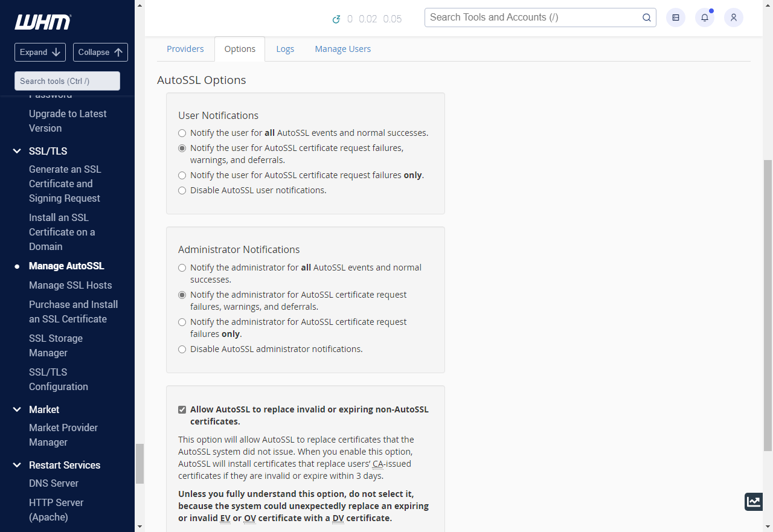Collapse the Restart Services section

pyautogui.click(x=16, y=465)
